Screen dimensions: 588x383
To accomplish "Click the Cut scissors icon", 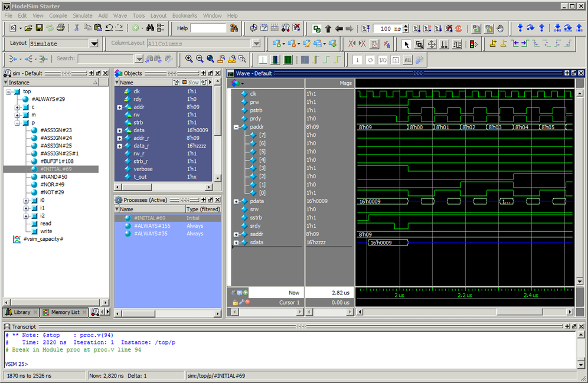I will point(77,28).
